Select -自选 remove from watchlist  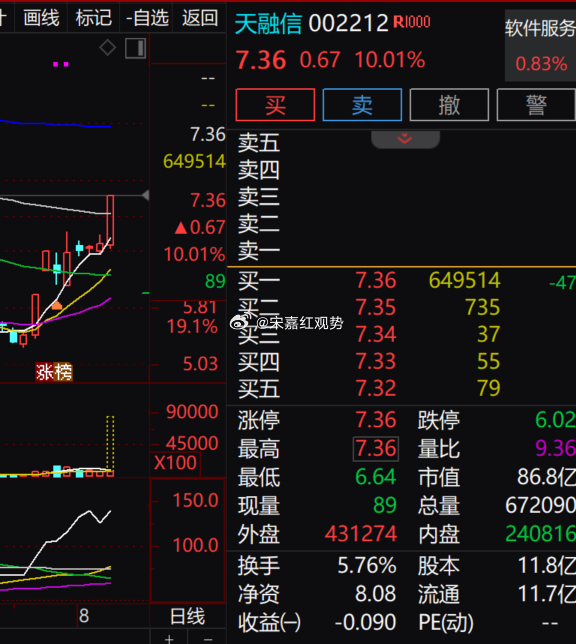147,18
